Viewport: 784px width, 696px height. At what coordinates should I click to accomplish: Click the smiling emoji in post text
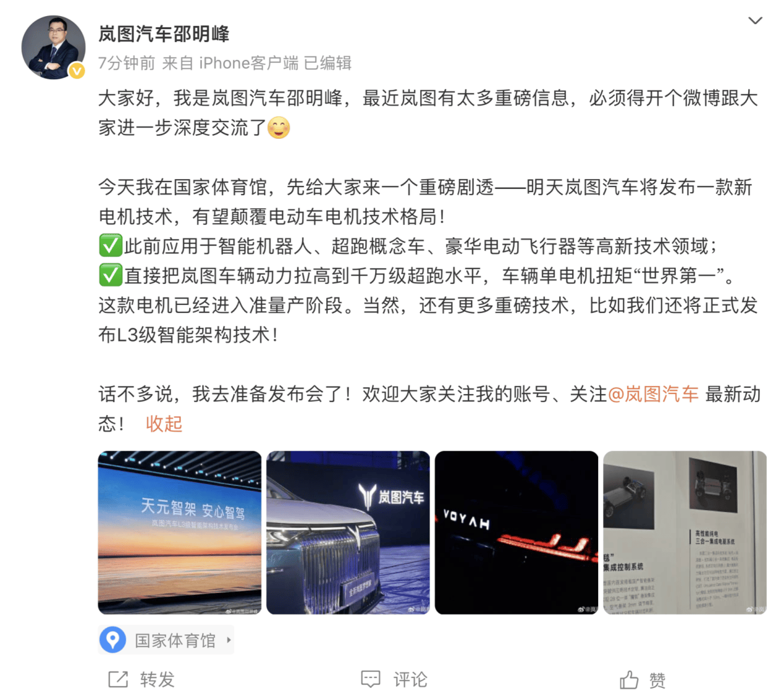click(x=279, y=128)
